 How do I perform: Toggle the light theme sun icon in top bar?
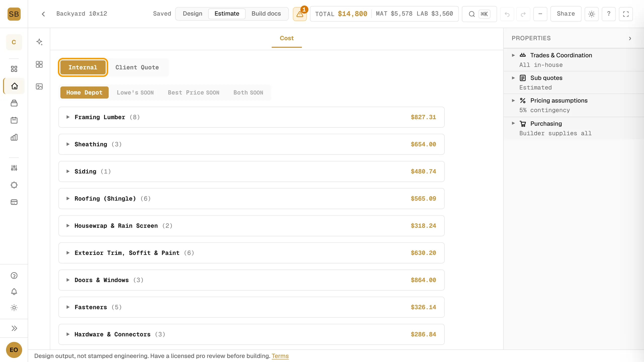point(591,14)
